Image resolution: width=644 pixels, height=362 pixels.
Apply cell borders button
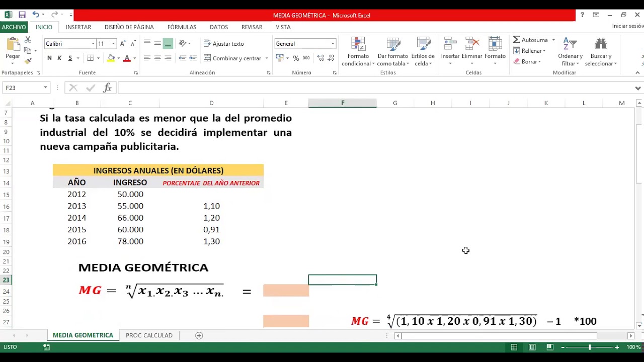(91, 58)
